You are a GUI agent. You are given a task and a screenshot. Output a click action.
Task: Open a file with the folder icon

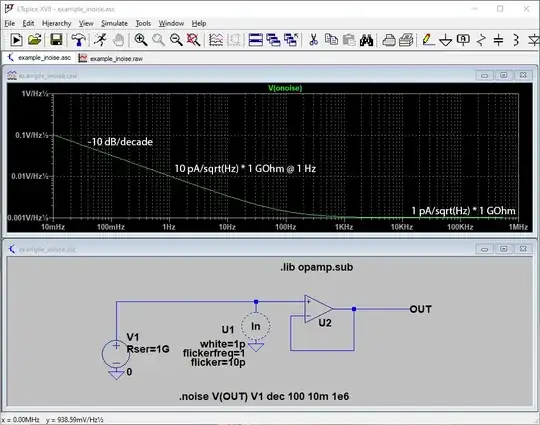tap(34, 40)
